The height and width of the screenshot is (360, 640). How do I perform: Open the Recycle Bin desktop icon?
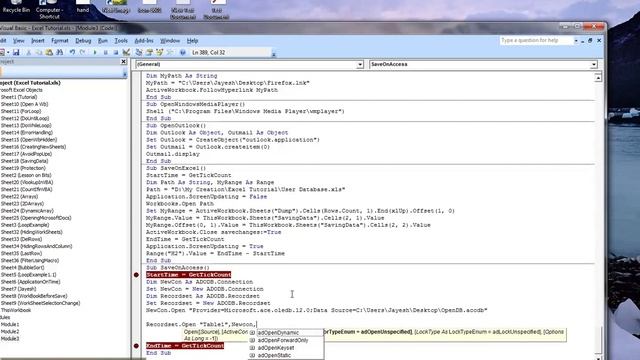[x=16, y=7]
